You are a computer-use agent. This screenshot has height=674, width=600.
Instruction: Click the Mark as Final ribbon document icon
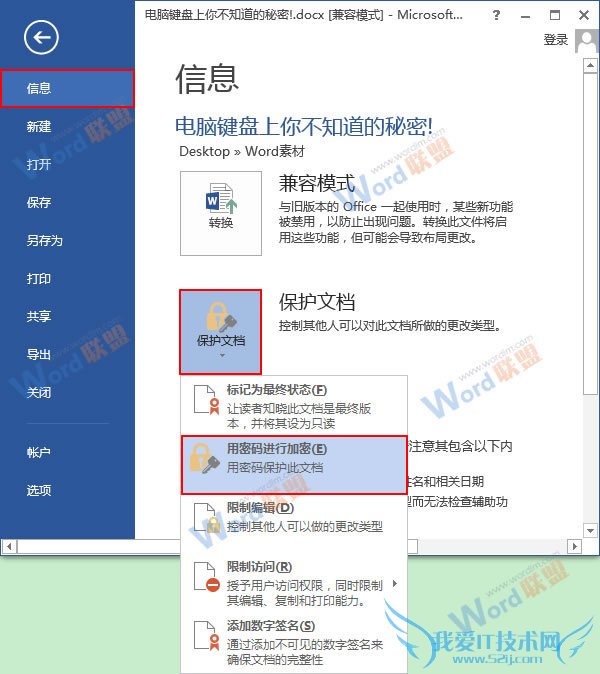(207, 400)
